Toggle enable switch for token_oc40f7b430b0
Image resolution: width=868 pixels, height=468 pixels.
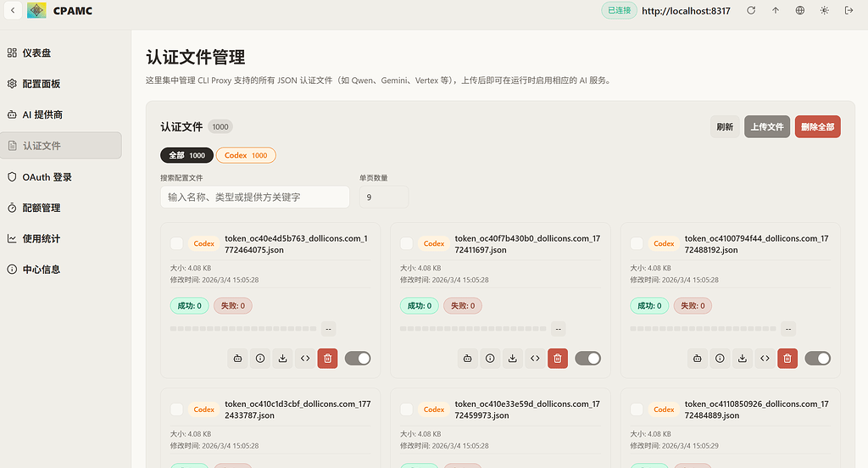click(x=588, y=359)
